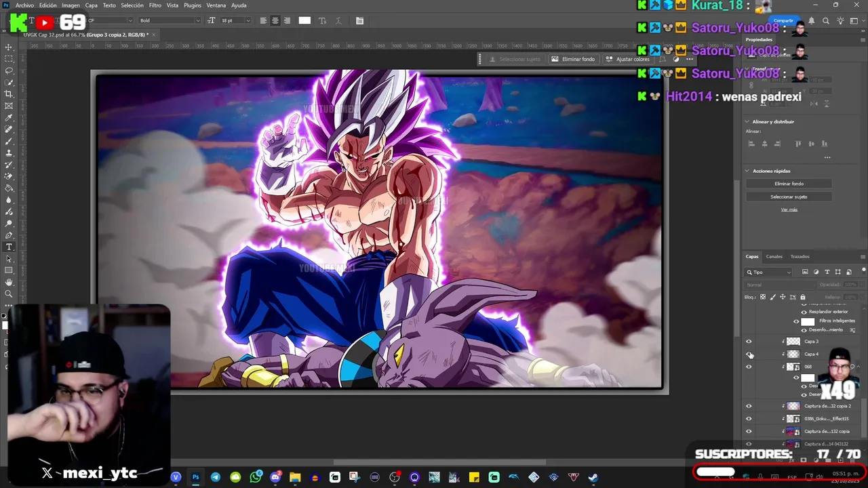Lock image pixels brush icon
The height and width of the screenshot is (488, 868).
pyautogui.click(x=773, y=297)
